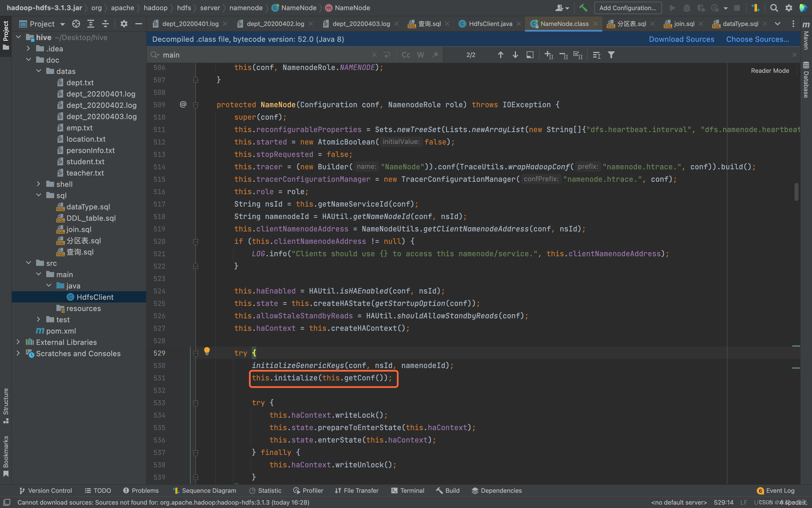Click Add Configuration... button
812x508 pixels.
pos(628,8)
